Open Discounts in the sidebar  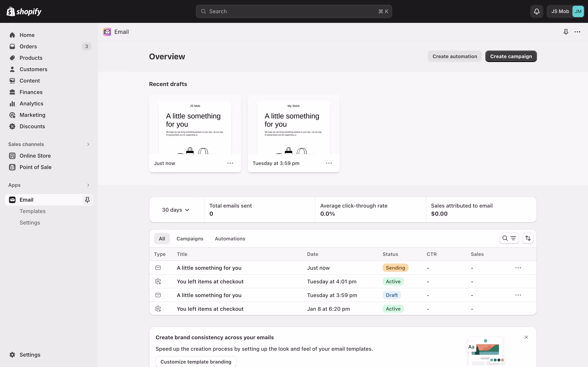click(32, 126)
